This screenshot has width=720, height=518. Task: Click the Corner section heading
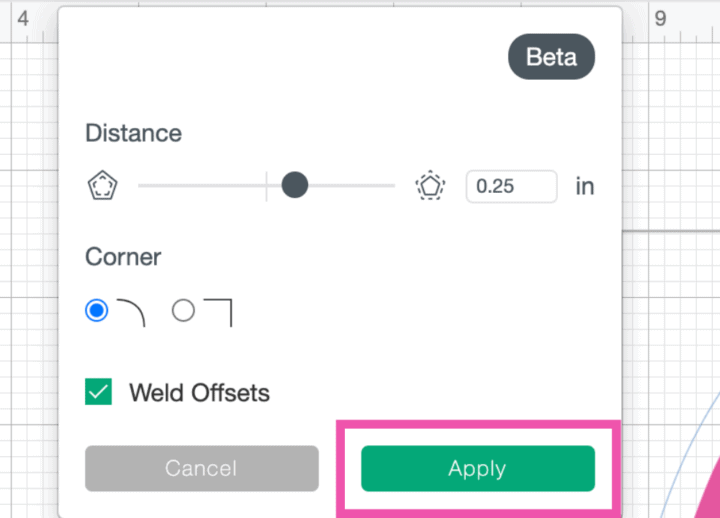click(123, 257)
